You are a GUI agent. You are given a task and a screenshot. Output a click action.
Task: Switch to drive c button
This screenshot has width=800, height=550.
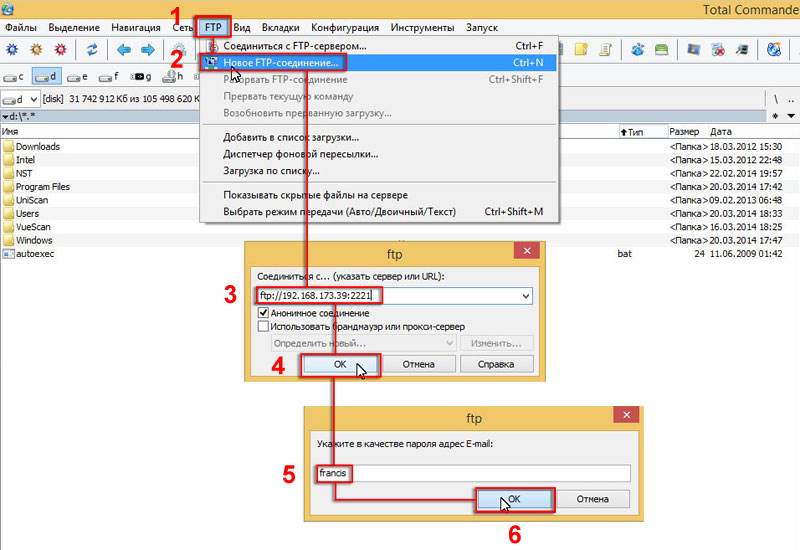tap(14, 77)
